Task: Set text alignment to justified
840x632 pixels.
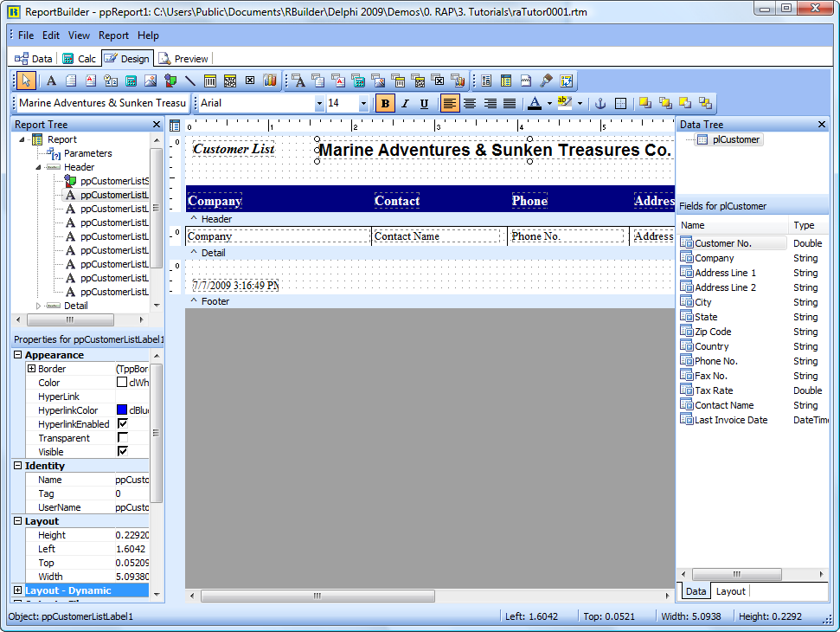Action: [510, 103]
